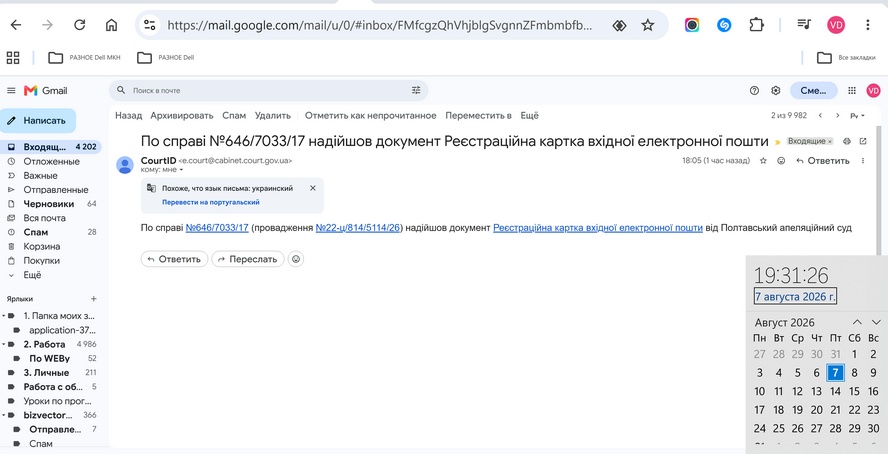Screen dimensions: 888x454
Task: Open Google apps grid
Action: click(x=852, y=91)
